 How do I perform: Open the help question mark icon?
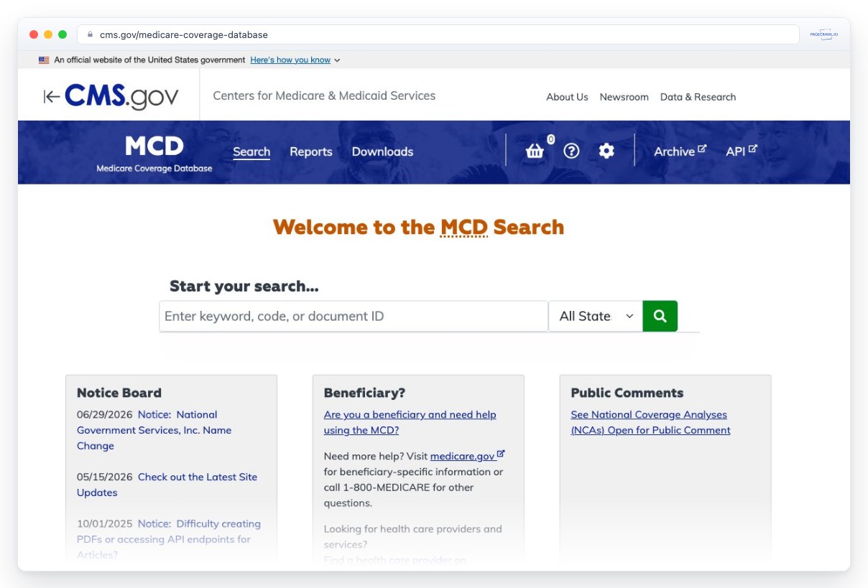pos(571,151)
